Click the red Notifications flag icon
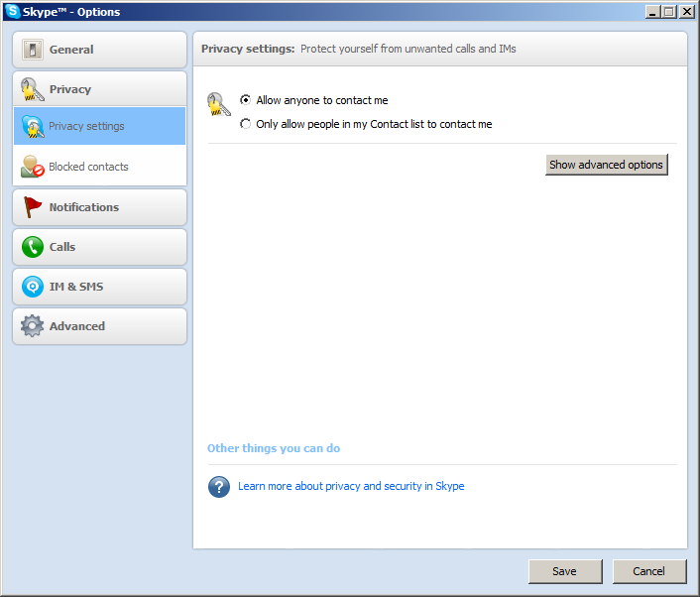Image resolution: width=700 pixels, height=597 pixels. (32, 207)
